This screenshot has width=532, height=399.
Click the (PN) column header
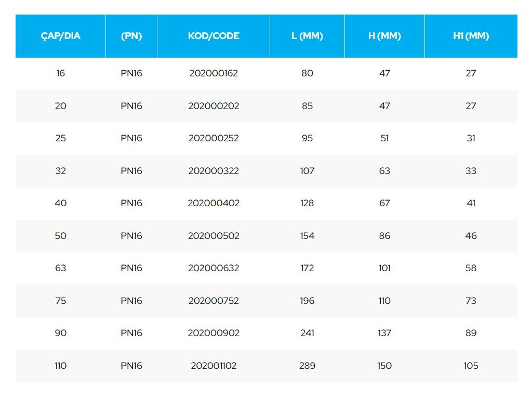tap(131, 36)
